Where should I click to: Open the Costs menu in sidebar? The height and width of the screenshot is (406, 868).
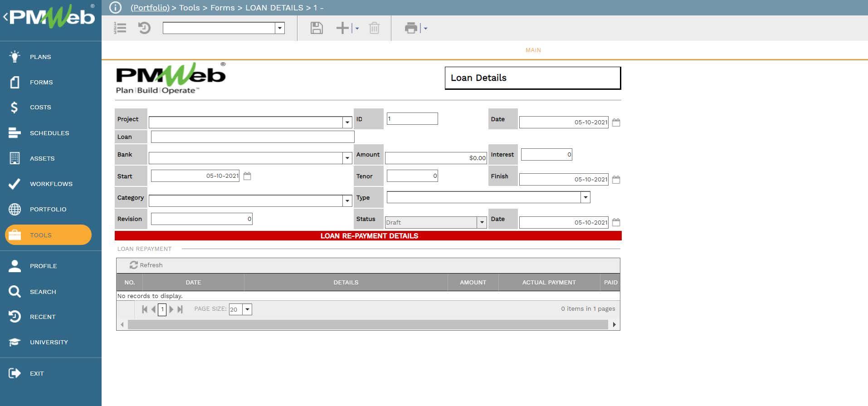40,108
